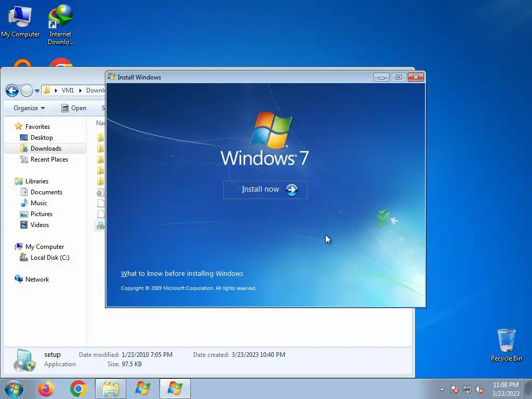This screenshot has height=399, width=532.
Task: Click the Install now button
Action: click(x=265, y=190)
